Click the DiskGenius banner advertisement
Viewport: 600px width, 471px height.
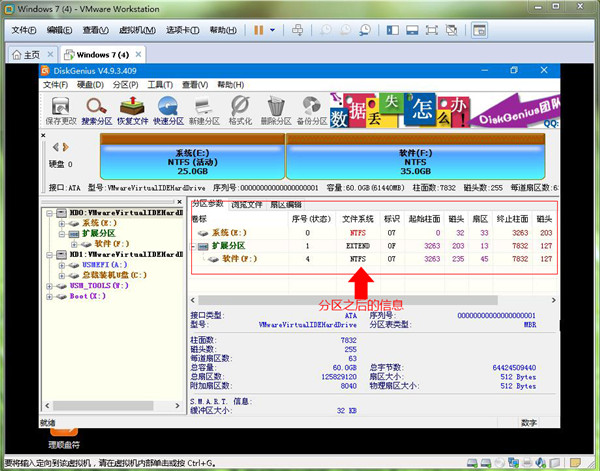pyautogui.click(x=444, y=110)
